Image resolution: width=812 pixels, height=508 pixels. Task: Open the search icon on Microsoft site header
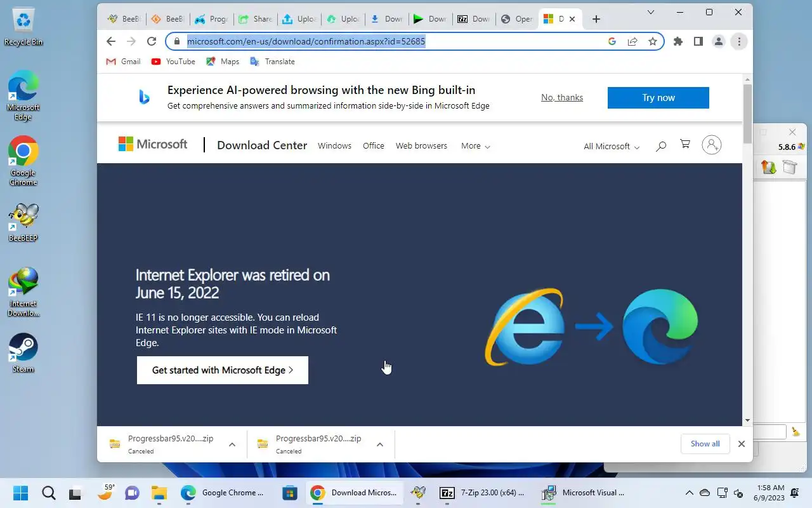pos(660,146)
